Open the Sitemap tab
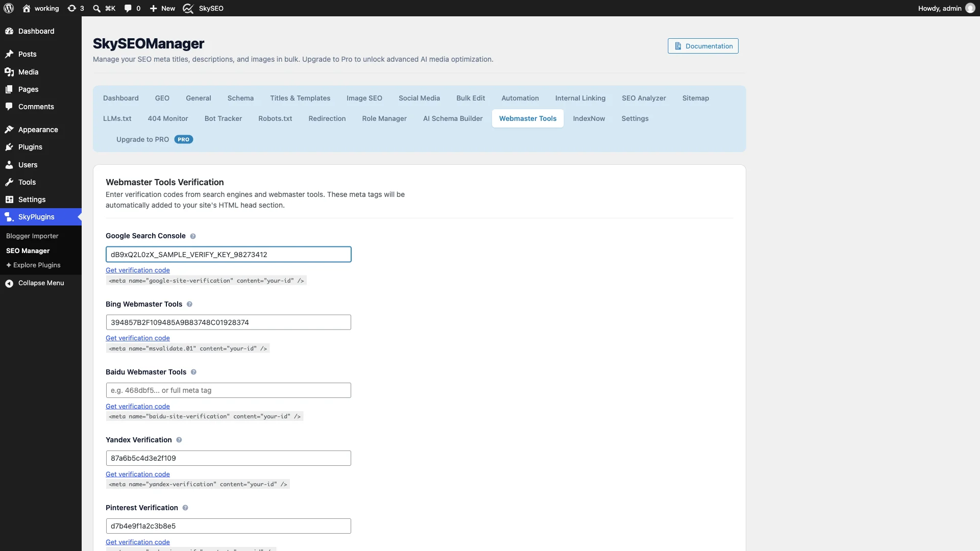The width and height of the screenshot is (980, 551). click(696, 98)
